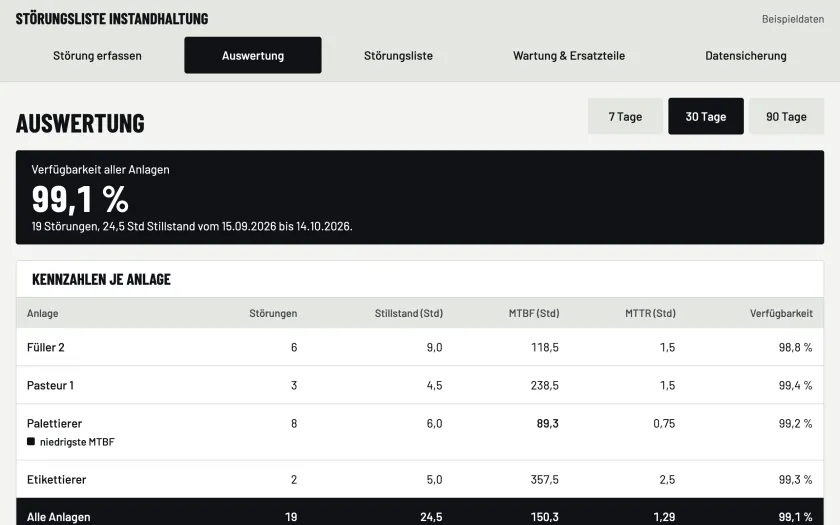Click Alle Anlagen MTTR value 1,29
Screen dimensions: 840x525
coord(664,517)
